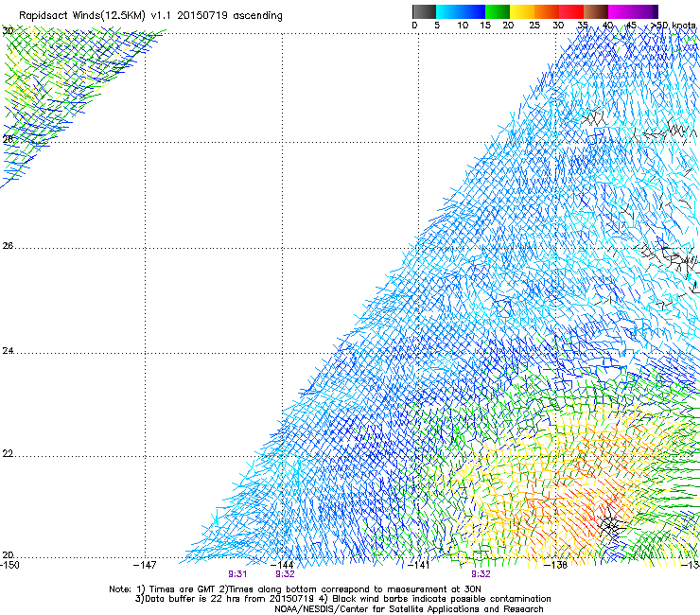Click the longitude axis label '-141'

[418, 565]
